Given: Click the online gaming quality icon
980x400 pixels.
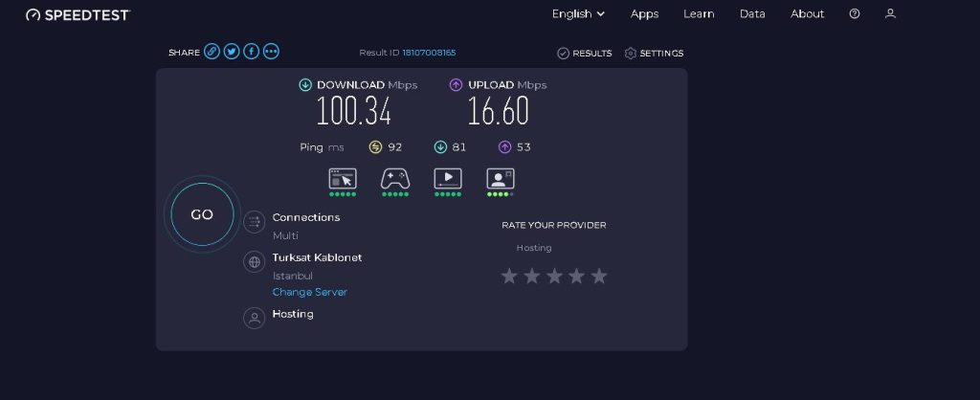Looking at the screenshot, I should click(x=395, y=179).
